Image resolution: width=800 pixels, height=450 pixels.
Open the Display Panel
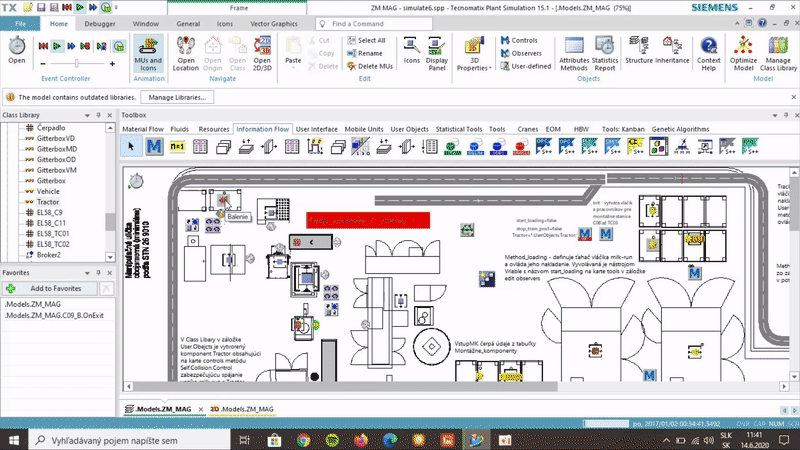(437, 54)
